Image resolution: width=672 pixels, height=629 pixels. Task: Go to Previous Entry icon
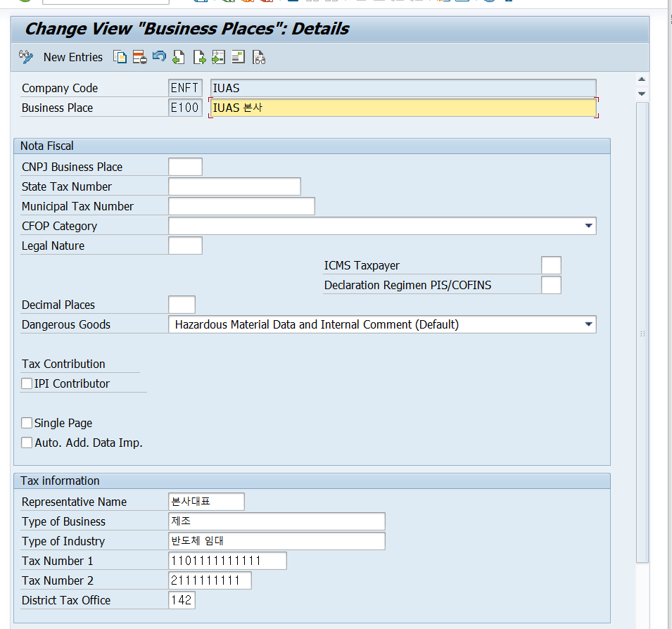tap(178, 57)
